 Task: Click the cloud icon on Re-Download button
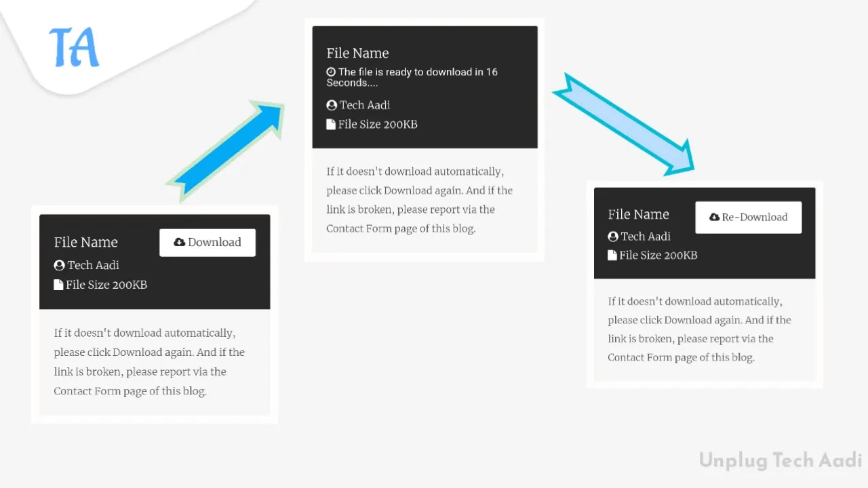tap(715, 217)
